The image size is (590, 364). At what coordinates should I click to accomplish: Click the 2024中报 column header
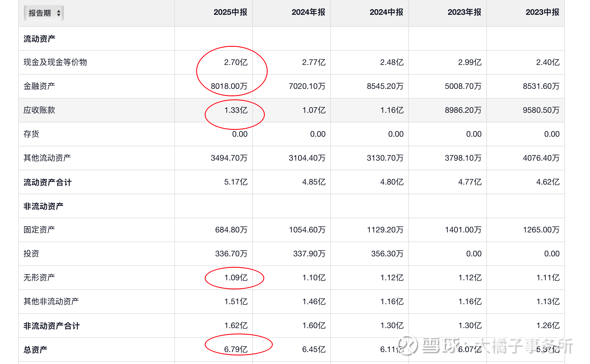pos(386,12)
